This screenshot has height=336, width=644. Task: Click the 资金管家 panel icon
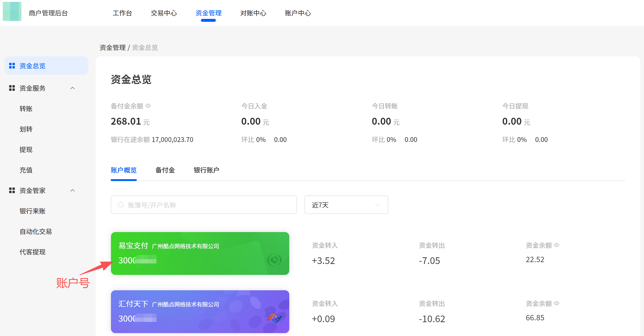click(x=12, y=190)
